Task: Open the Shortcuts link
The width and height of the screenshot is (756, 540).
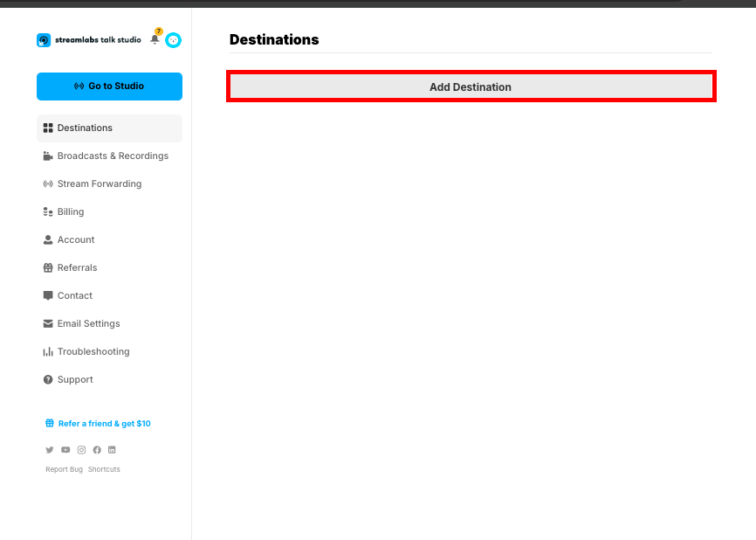Action: [104, 469]
